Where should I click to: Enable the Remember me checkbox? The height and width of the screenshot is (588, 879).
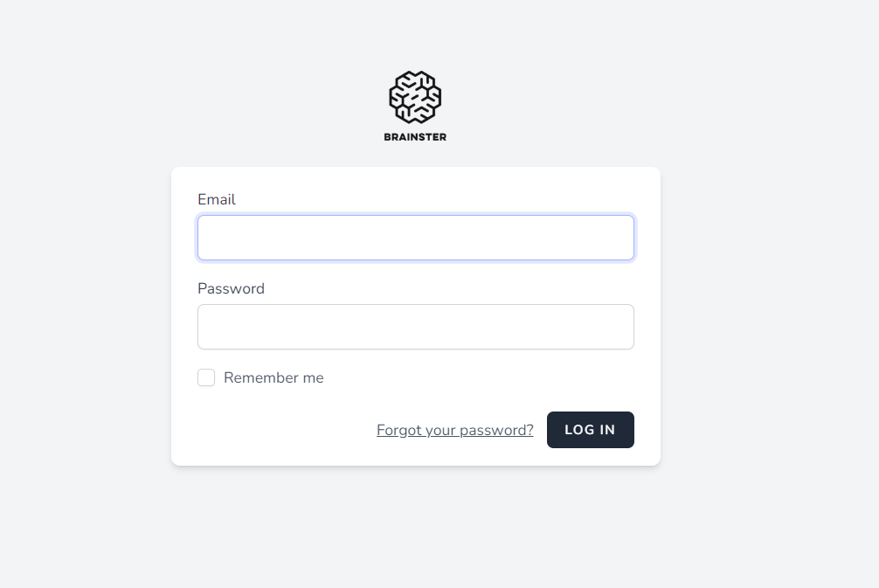[206, 377]
